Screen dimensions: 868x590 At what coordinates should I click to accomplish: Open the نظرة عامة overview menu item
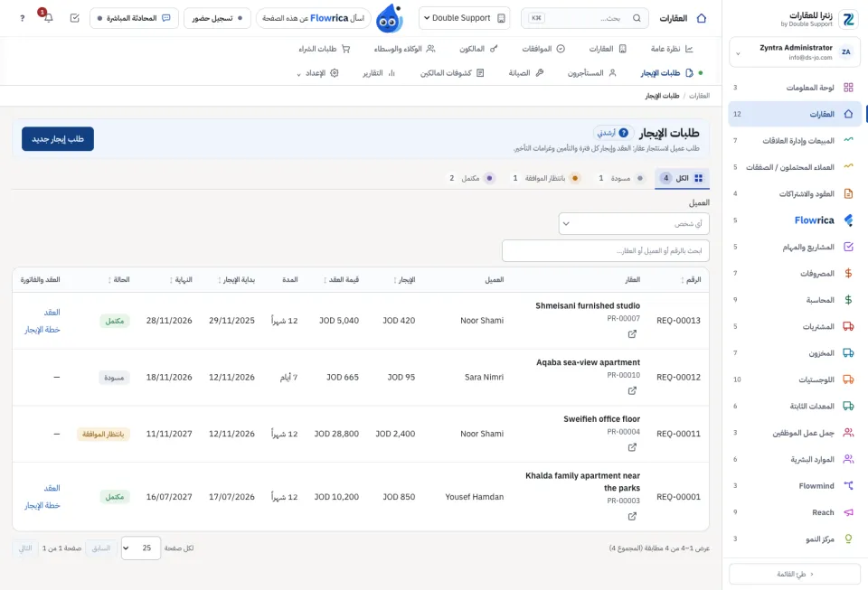point(672,49)
